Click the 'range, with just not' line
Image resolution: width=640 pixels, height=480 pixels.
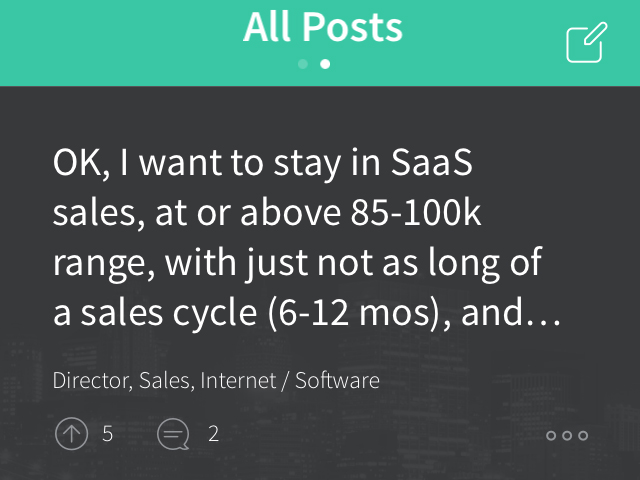click(x=297, y=264)
